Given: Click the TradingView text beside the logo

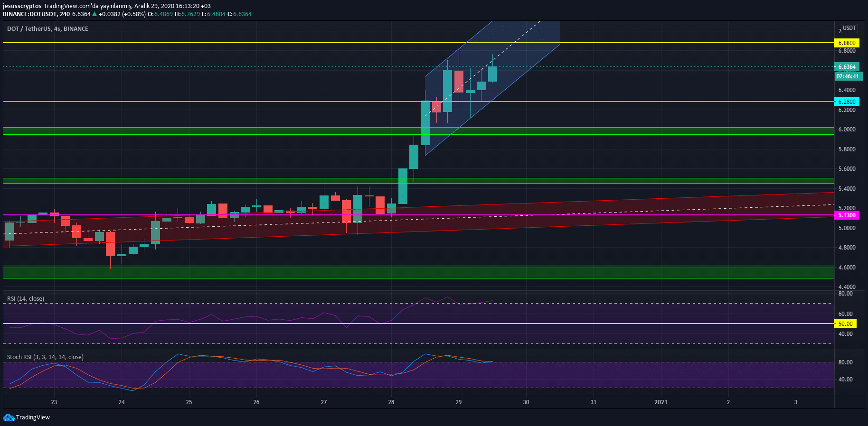Looking at the screenshot, I should coord(33,417).
